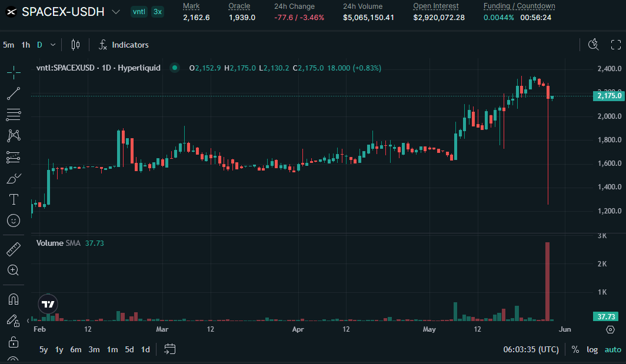Click the 37.73 volume axis label
Image resolution: width=626 pixels, height=364 pixels.
click(606, 316)
